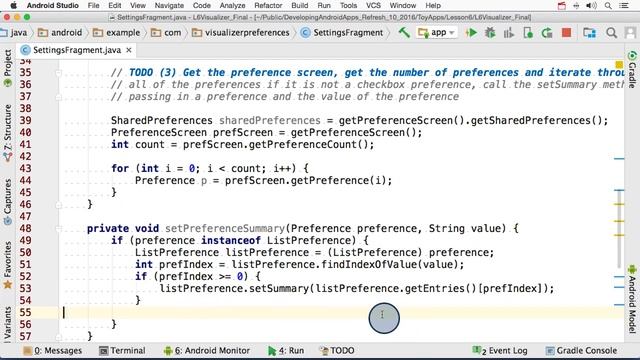Open the Refactor menu

268,5
